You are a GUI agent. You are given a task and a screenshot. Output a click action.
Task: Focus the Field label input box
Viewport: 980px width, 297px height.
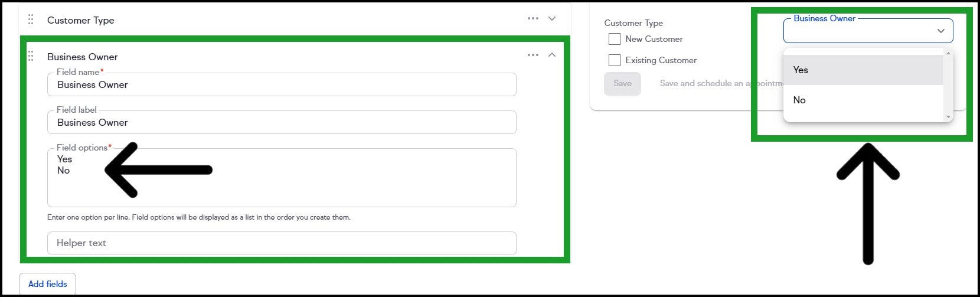coord(282,122)
